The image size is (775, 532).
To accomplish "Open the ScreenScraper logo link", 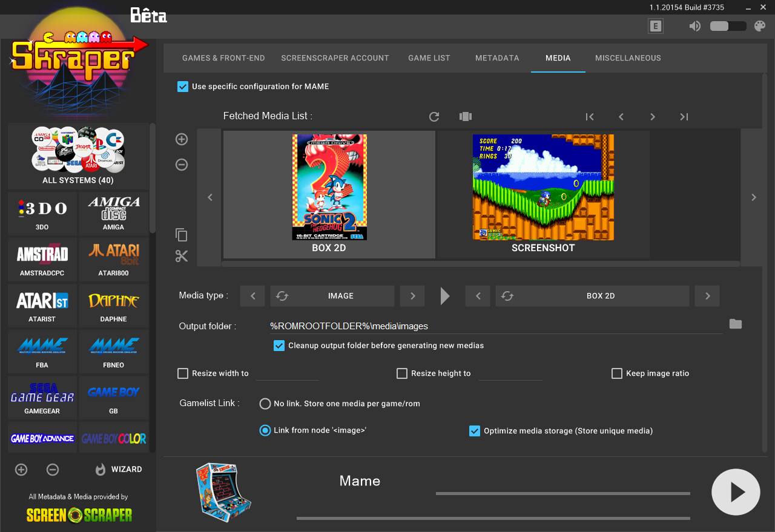I will (x=79, y=515).
